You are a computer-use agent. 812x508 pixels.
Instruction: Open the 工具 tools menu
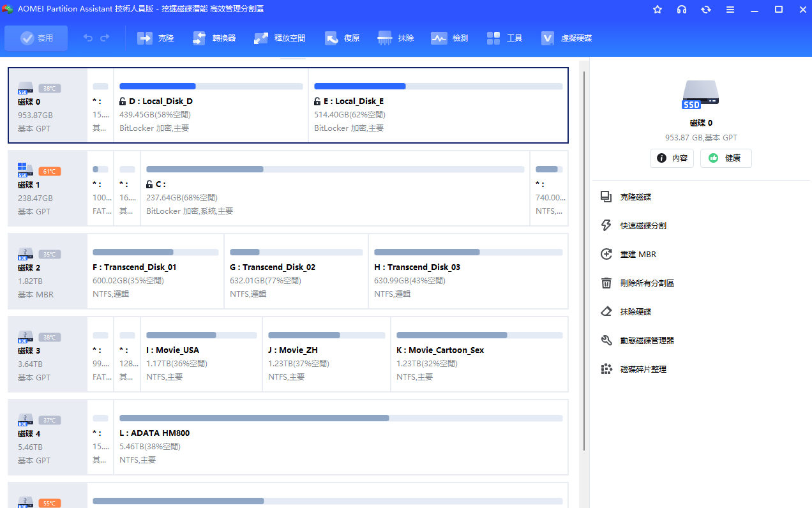(x=504, y=38)
